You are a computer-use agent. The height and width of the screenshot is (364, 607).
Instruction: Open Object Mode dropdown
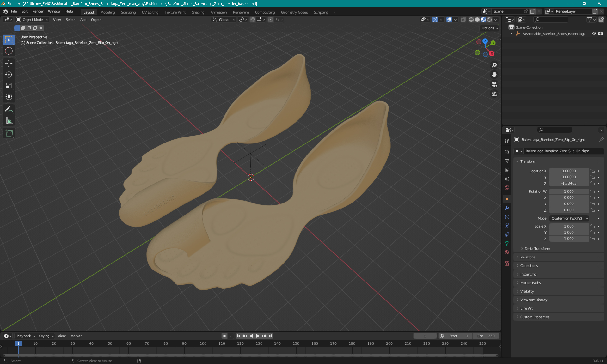(x=32, y=20)
